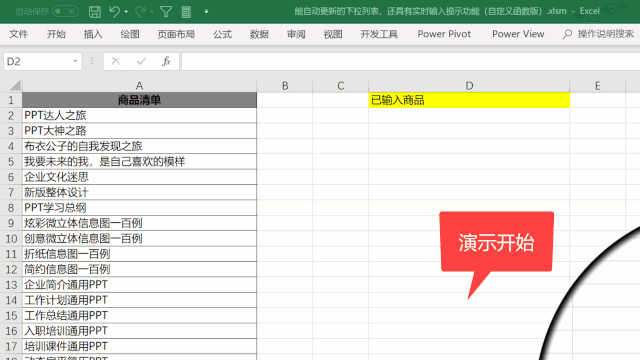Click the red 演示开始 callout shape
Viewport: 640px width, 360px height.
pos(496,242)
